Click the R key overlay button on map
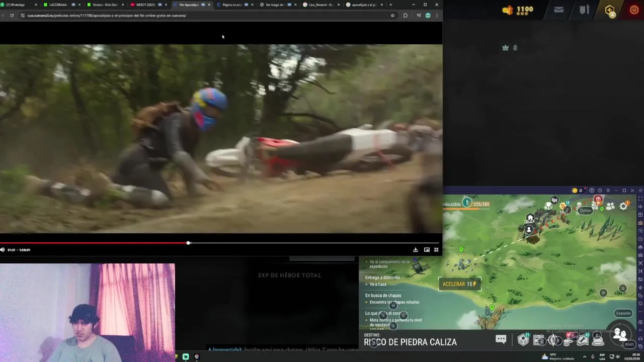The width and height of the screenshot is (644, 362). coord(603,293)
